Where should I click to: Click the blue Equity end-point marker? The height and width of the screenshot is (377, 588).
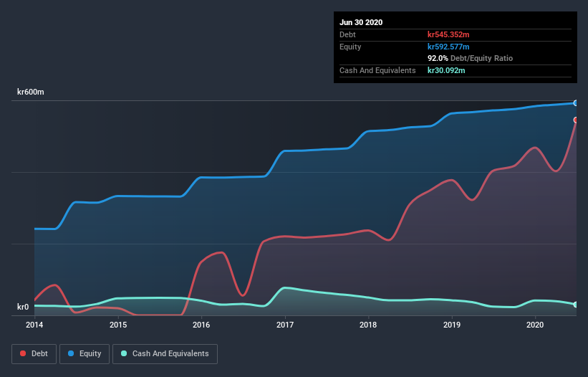coord(576,102)
